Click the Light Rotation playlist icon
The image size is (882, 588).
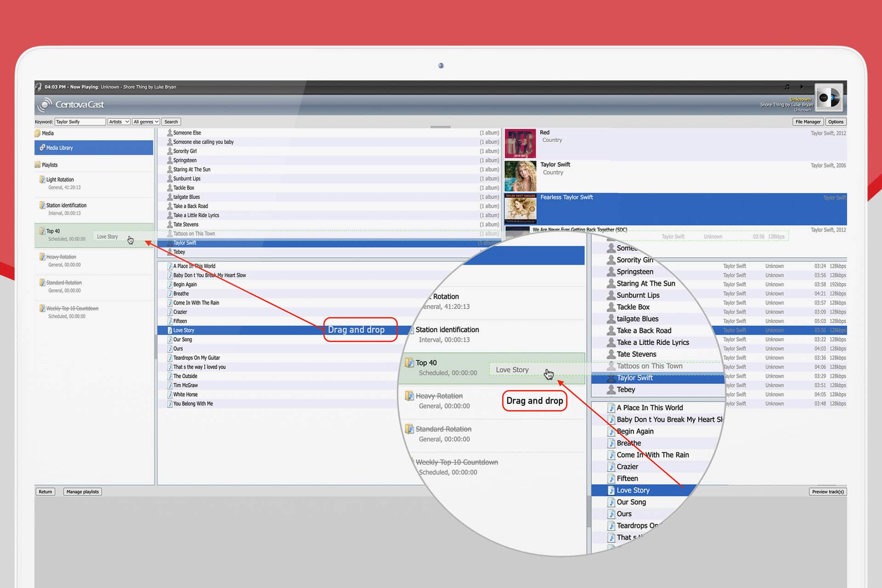42,180
